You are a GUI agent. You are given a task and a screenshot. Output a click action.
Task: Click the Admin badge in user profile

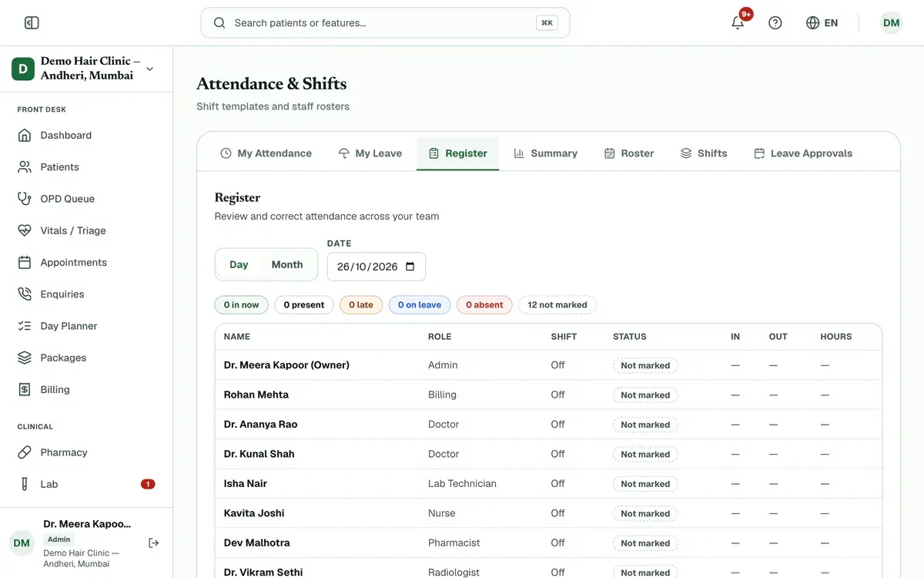[59, 539]
